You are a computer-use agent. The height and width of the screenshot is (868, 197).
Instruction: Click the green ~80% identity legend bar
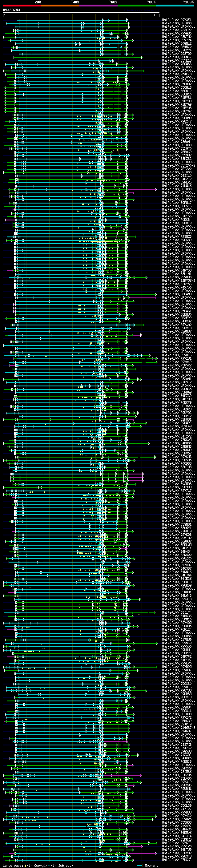137,6
